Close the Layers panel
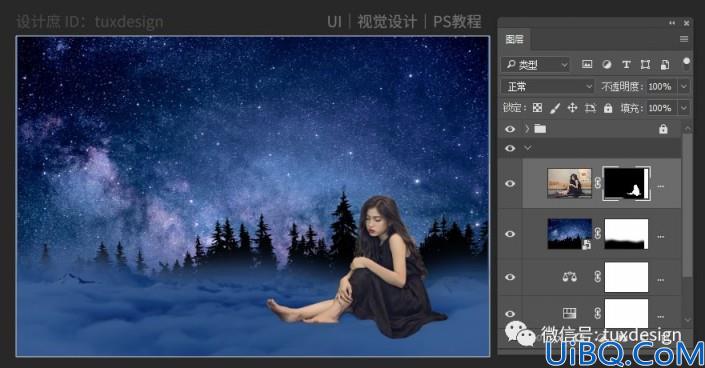 [687, 23]
